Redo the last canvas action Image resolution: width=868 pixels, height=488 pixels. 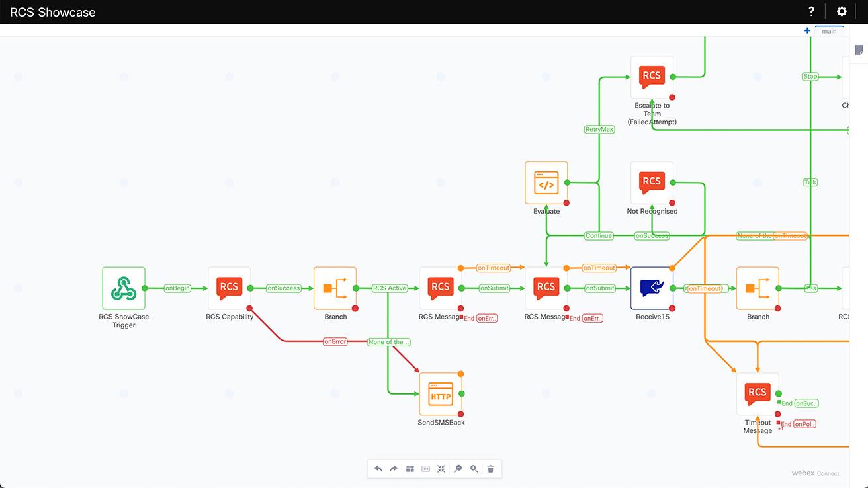[394, 469]
